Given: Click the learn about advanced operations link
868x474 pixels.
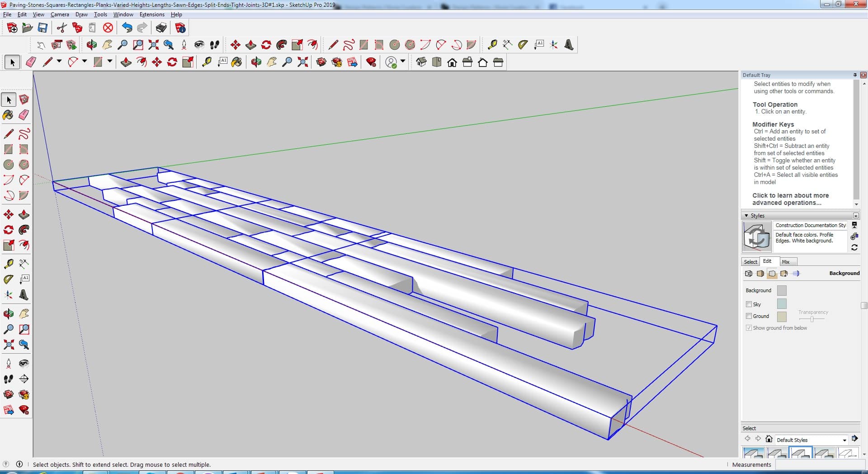Looking at the screenshot, I should pos(790,199).
